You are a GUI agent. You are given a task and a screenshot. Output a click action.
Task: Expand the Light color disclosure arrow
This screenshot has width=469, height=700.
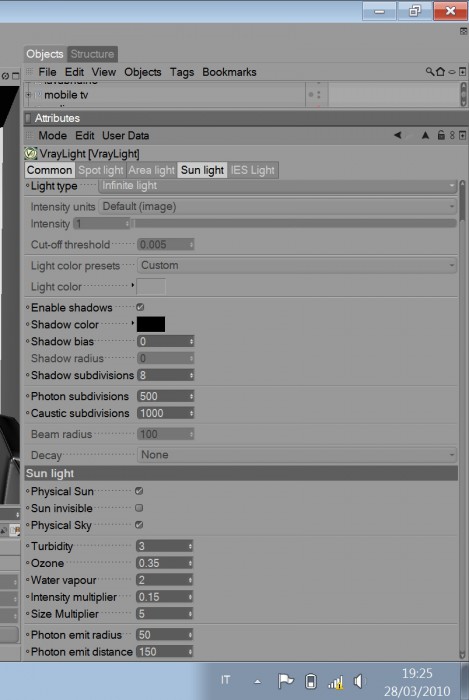point(133,285)
